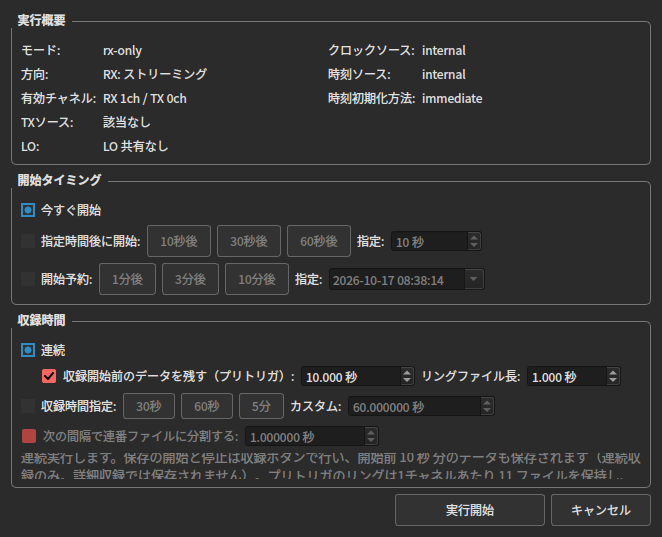The height and width of the screenshot is (537, 662).
Task: Click the 60秒後 delay button
Action: 319,241
